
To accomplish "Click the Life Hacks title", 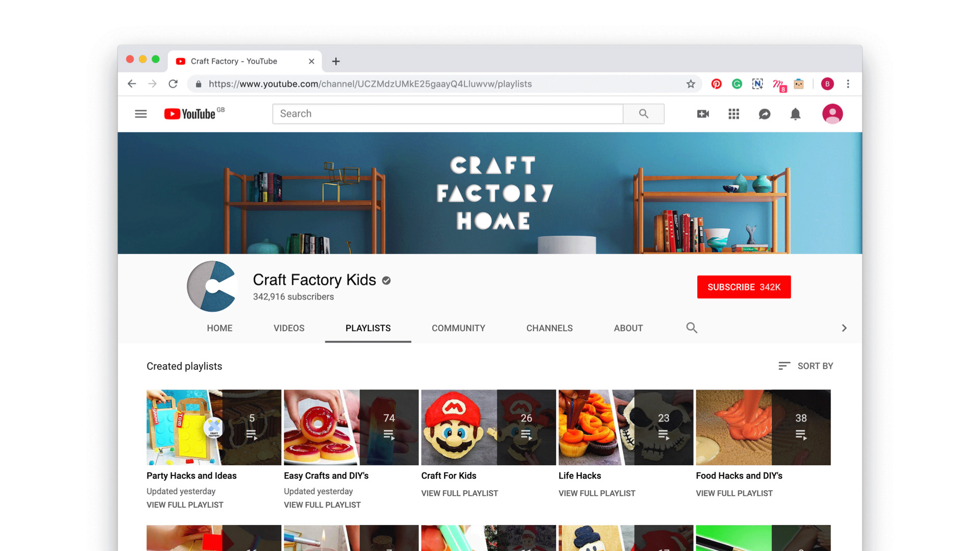I will point(580,475).
